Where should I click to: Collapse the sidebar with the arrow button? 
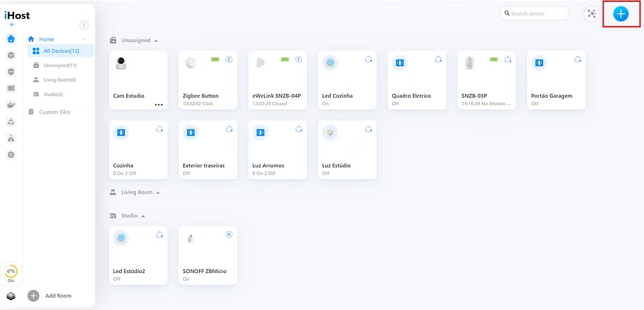point(84,25)
